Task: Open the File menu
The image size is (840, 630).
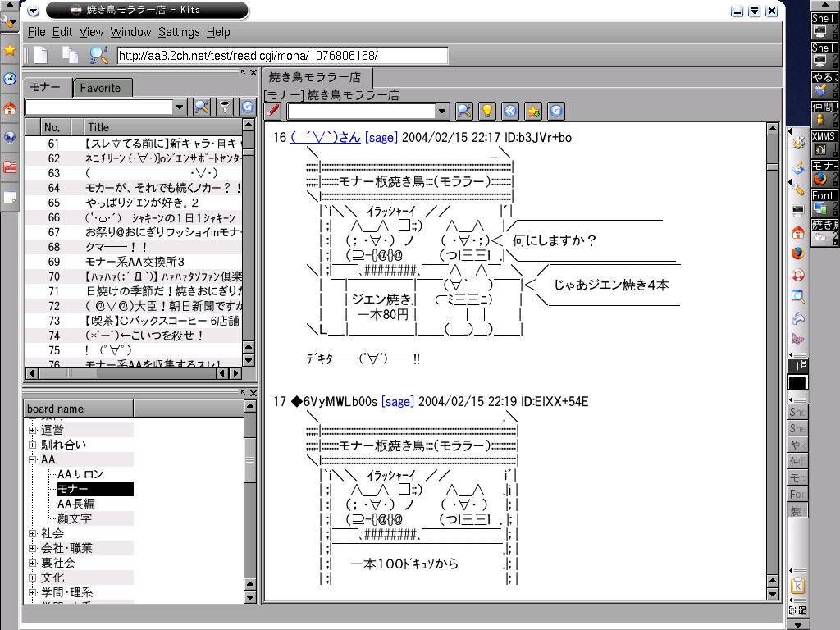Action: click(36, 32)
